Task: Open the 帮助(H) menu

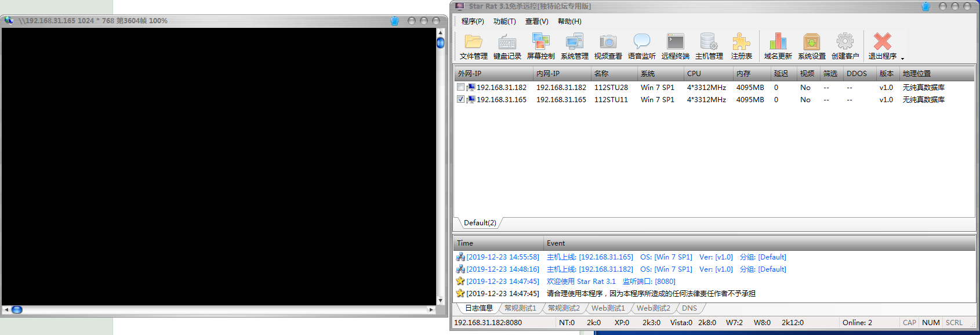Action: pyautogui.click(x=569, y=21)
